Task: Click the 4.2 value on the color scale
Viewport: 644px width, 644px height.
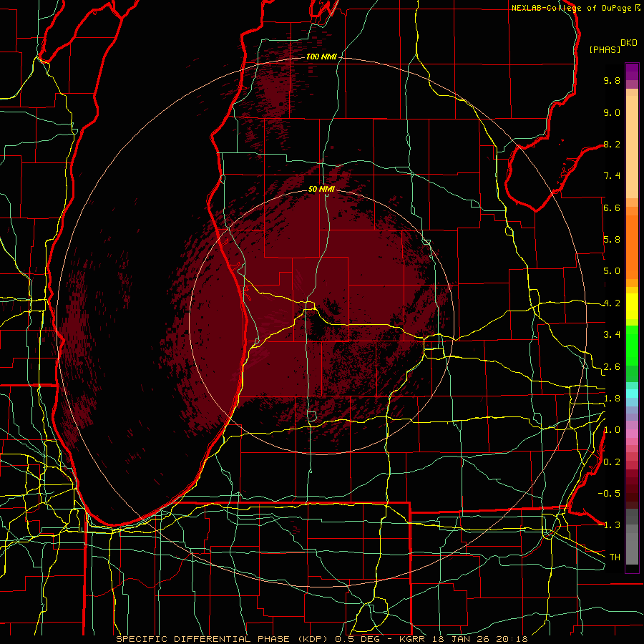Action: point(612,303)
